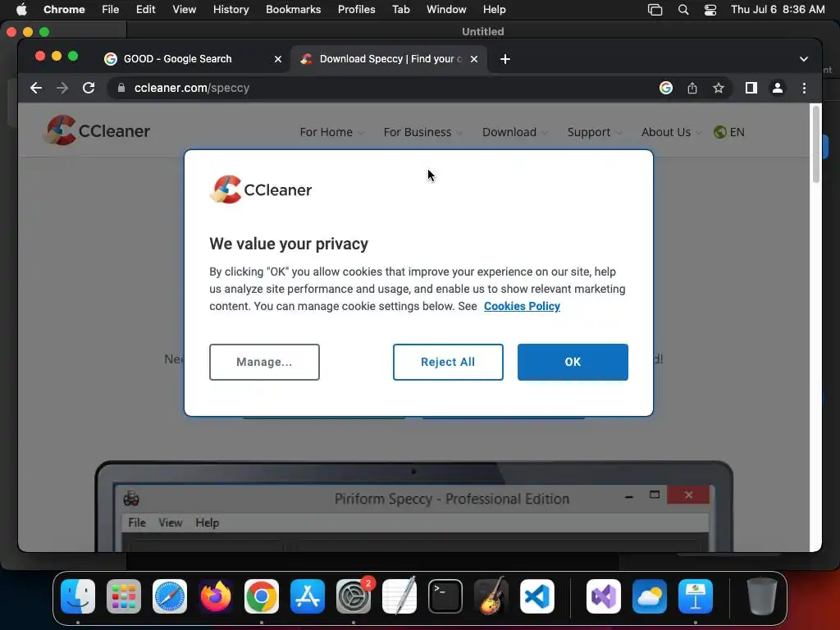The height and width of the screenshot is (630, 840).
Task: Expand the Download navigation menu
Action: tap(515, 132)
